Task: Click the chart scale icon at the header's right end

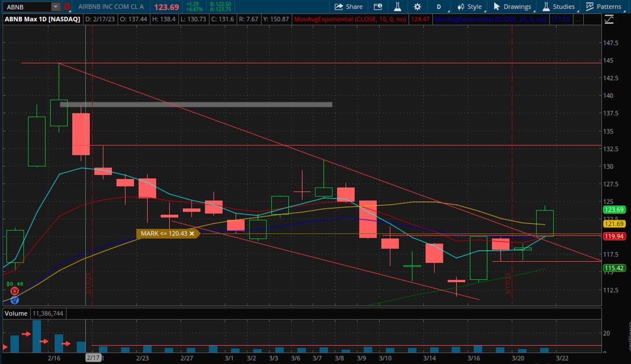Action: pos(609,19)
